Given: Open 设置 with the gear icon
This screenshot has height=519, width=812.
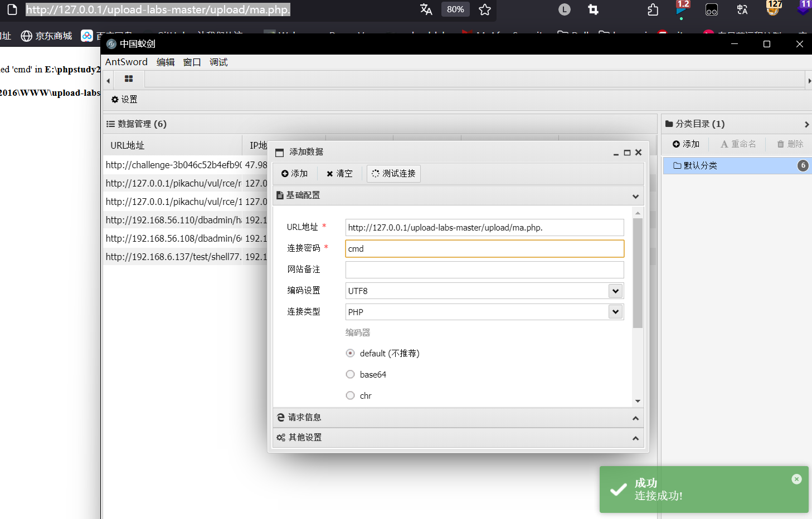Looking at the screenshot, I should click(124, 99).
